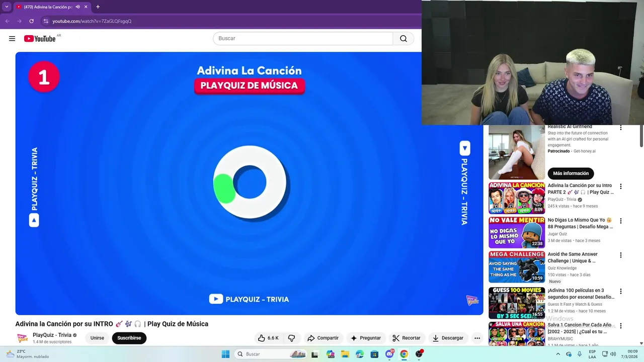The image size is (644, 362).
Task: Open the Windows Start menu
Action: click(225, 354)
